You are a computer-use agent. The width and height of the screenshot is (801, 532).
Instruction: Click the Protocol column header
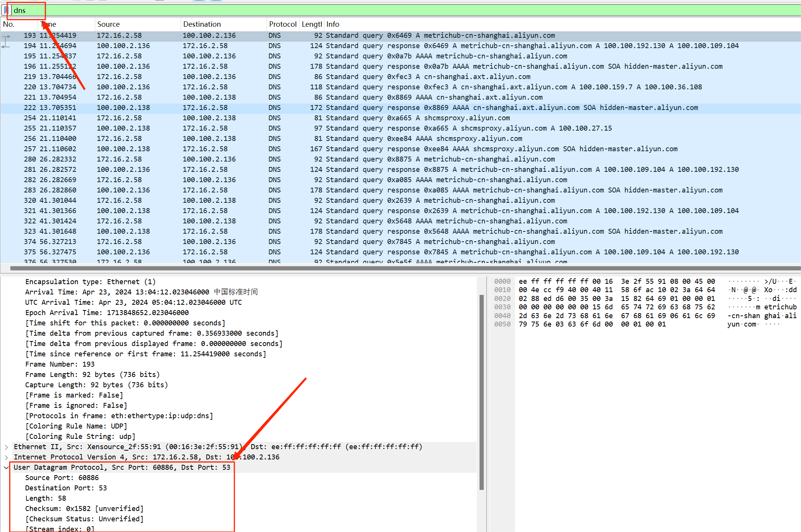coord(283,24)
